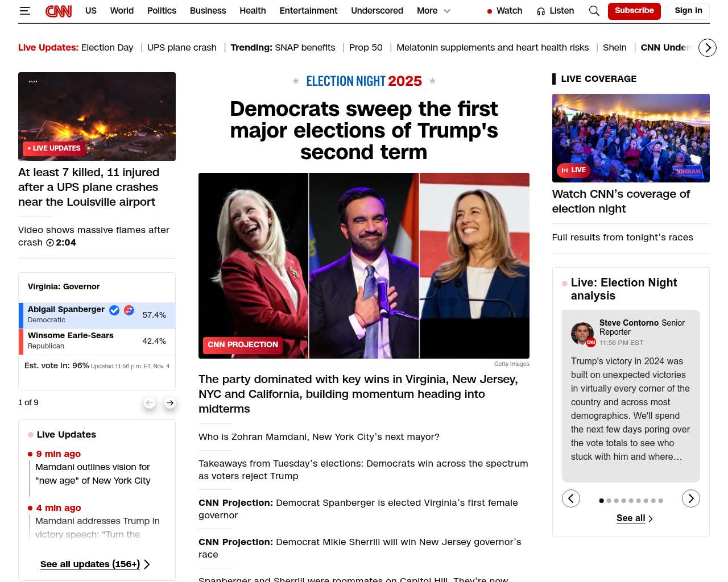Open 'Who is Zohran Mamdani' story
The image size is (728, 582).
319,437
